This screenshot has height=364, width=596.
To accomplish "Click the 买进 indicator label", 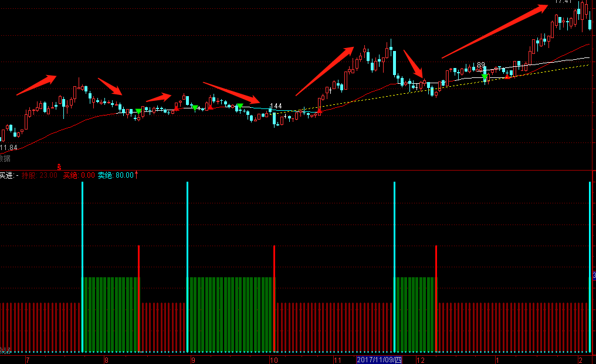I will [8, 175].
